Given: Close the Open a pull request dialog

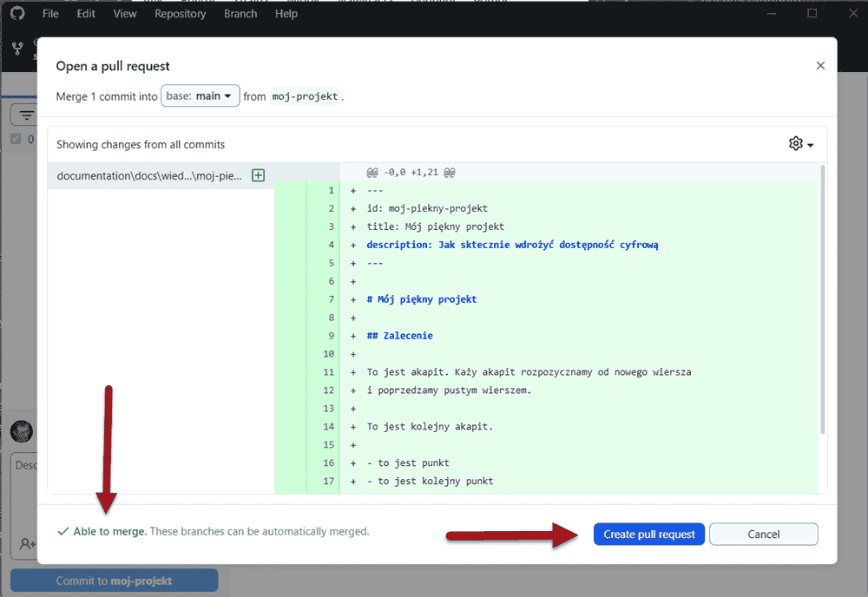Looking at the screenshot, I should click(x=820, y=66).
